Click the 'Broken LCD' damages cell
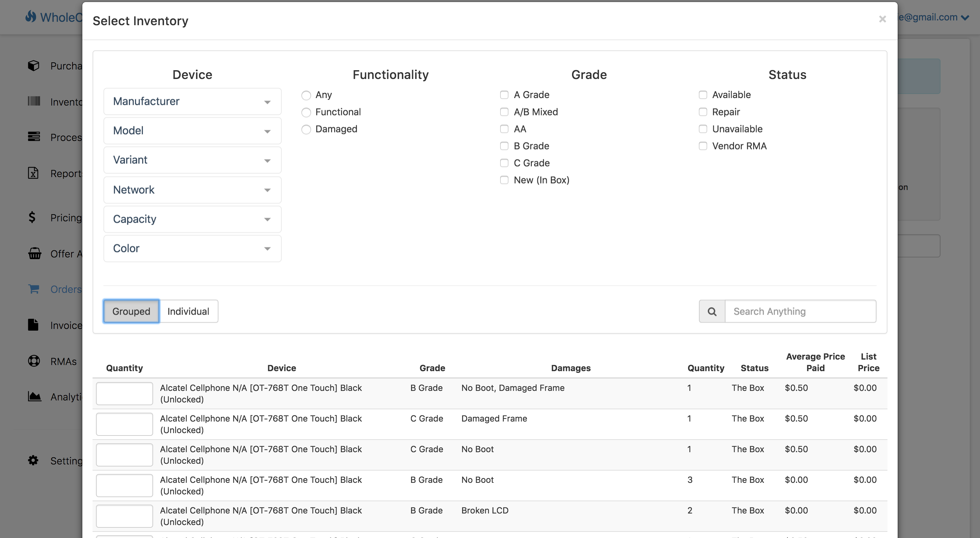980x538 pixels. (x=485, y=510)
